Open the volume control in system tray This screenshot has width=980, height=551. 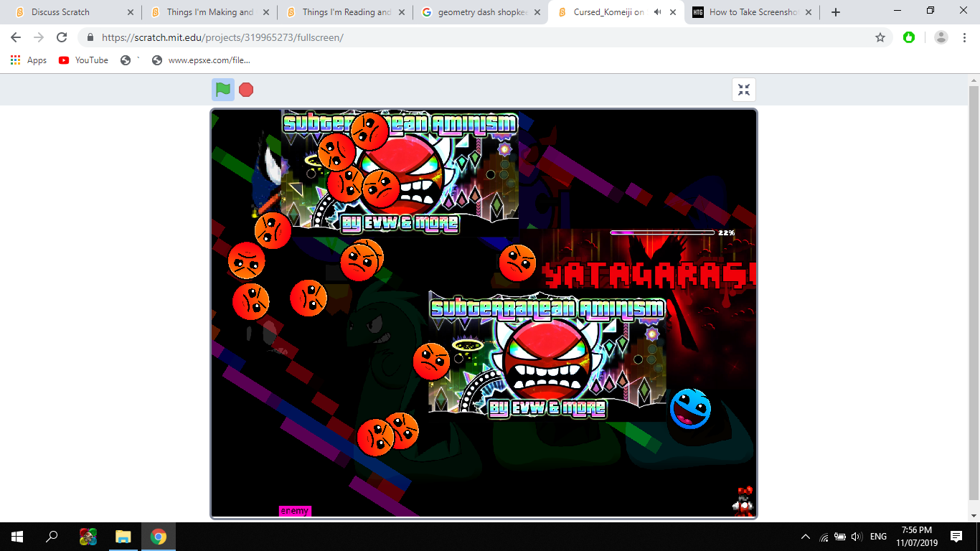pos(856,537)
